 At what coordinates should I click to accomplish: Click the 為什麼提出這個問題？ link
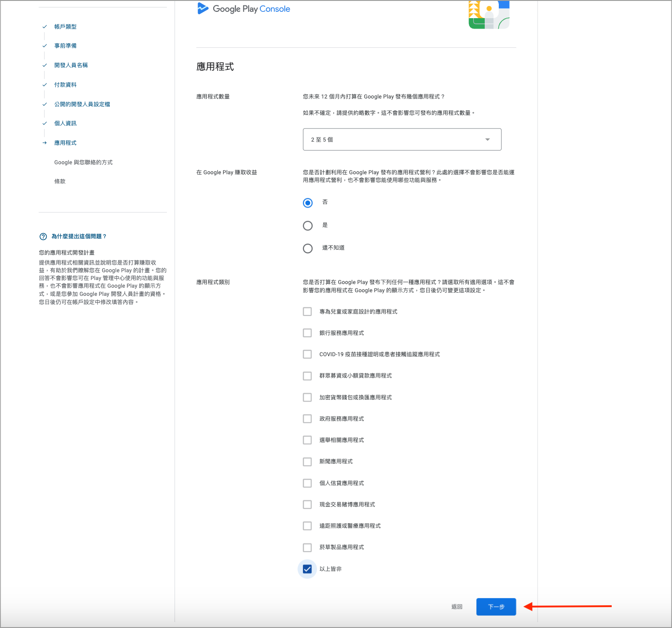pos(79,236)
